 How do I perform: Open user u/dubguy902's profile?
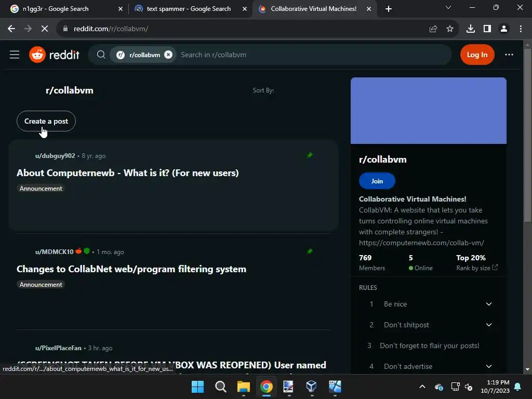(55, 156)
